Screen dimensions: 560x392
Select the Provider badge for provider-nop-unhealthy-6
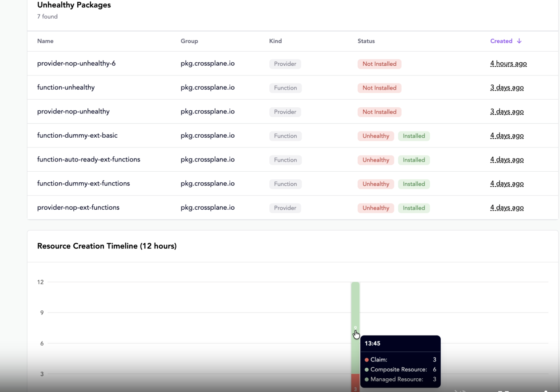click(x=285, y=64)
